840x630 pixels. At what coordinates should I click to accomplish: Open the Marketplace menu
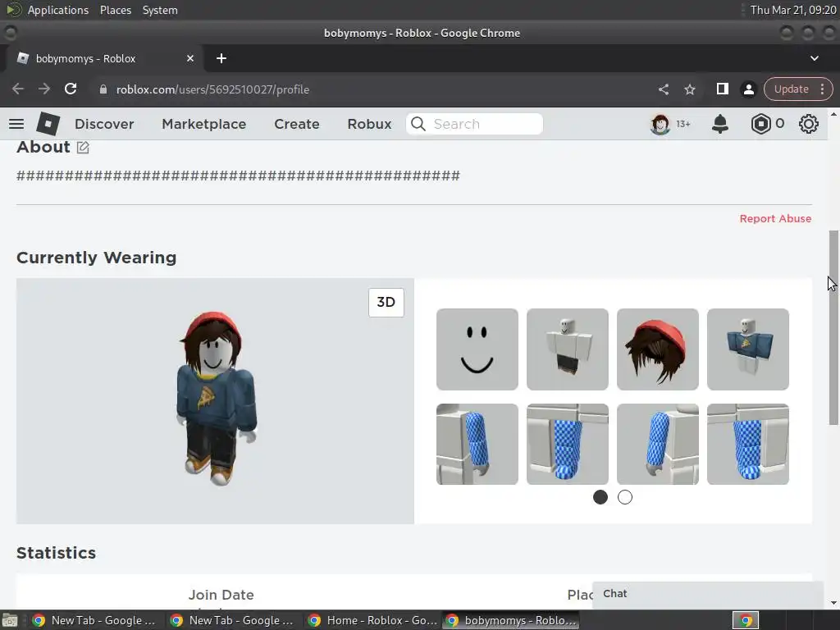click(203, 124)
